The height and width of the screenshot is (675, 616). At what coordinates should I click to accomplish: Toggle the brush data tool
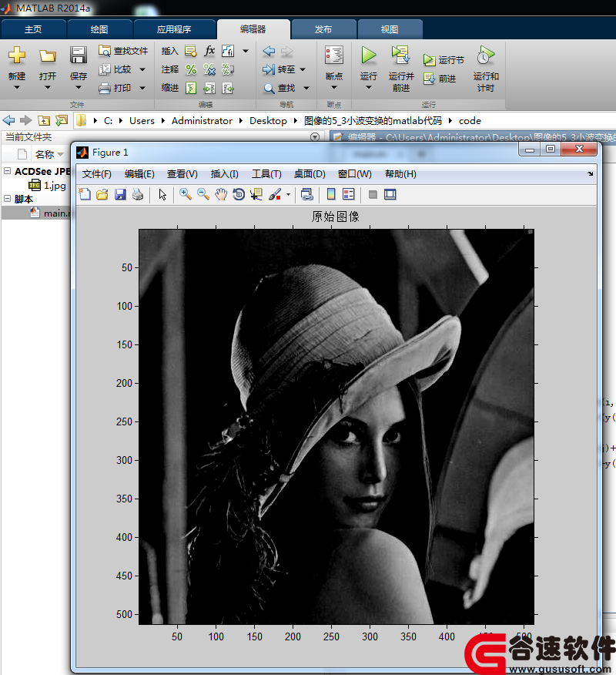pos(276,194)
